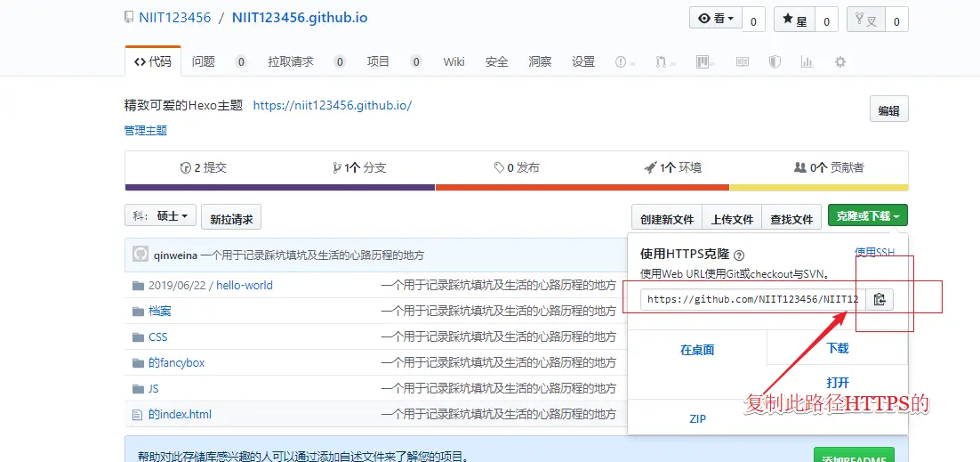Open the 硕士 branch selector dropdown
The image size is (980, 462).
161,216
